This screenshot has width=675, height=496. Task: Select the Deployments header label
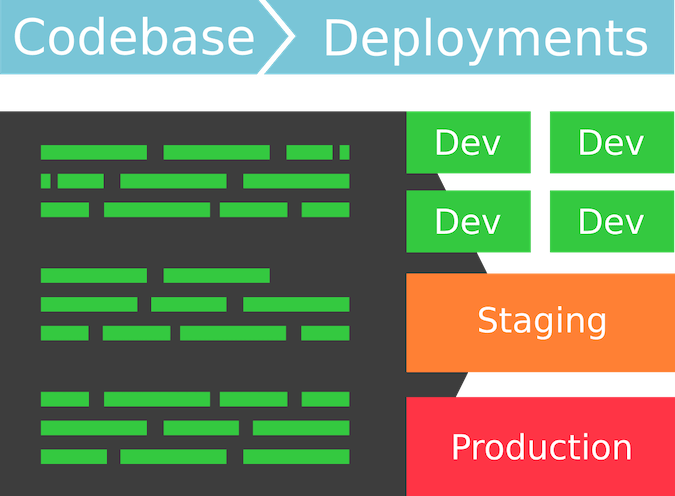pyautogui.click(x=485, y=38)
